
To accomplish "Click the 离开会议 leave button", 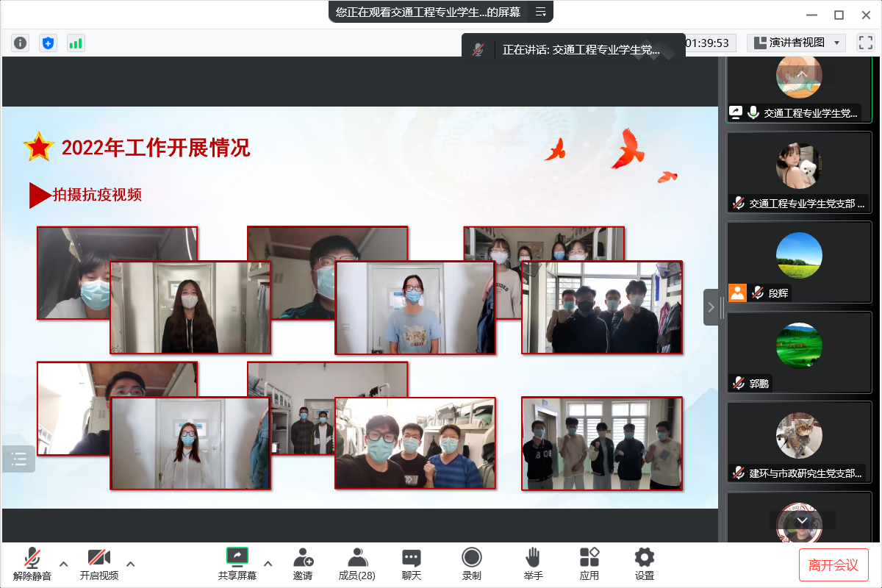I will [833, 564].
